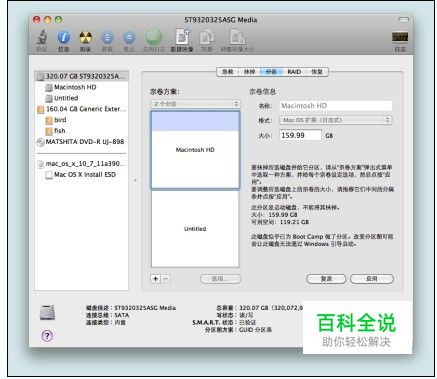Click the plus button to add partition

click(x=155, y=279)
